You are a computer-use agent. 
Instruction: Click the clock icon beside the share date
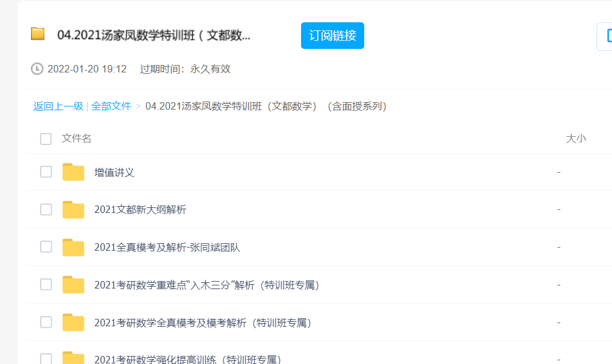37,69
